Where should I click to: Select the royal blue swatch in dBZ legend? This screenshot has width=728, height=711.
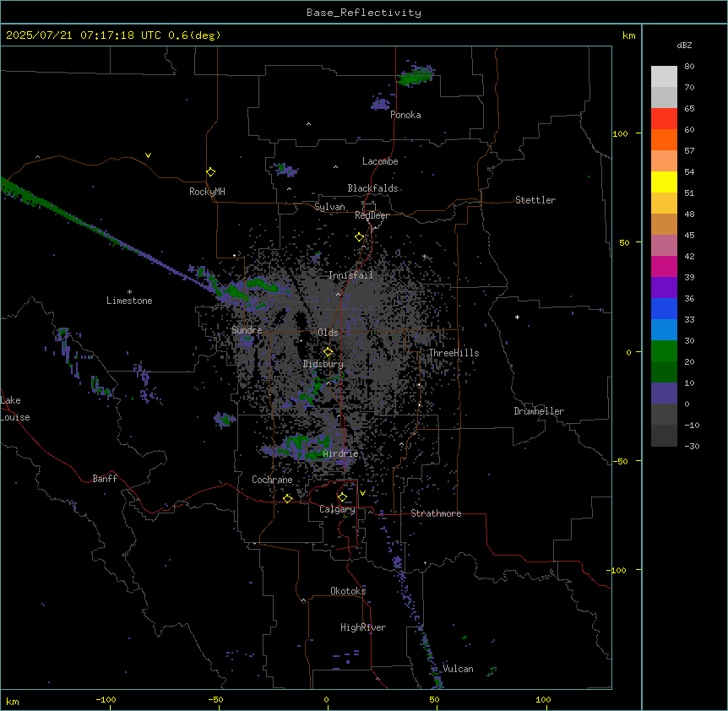[x=664, y=308]
